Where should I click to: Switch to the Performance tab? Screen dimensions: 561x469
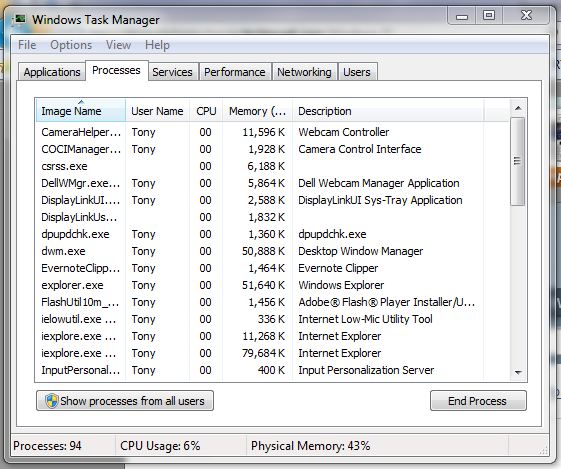click(235, 72)
